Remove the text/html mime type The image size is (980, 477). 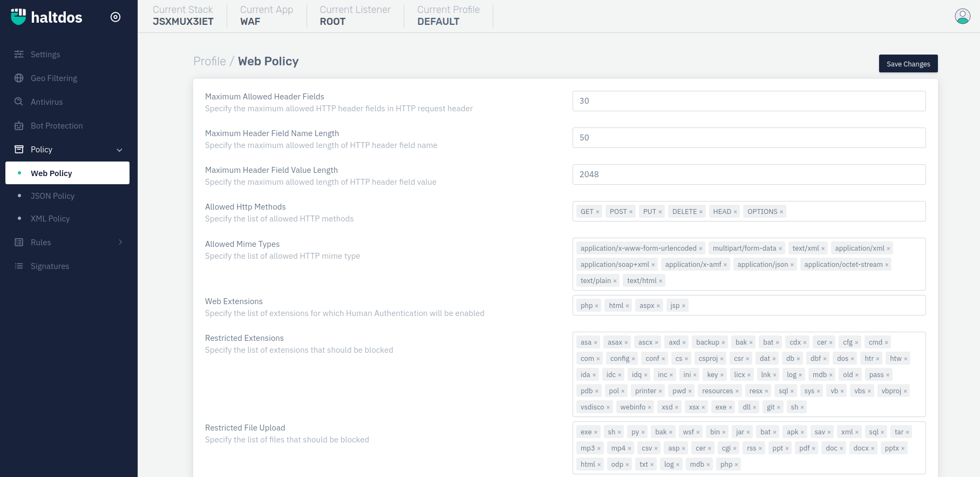coord(661,281)
